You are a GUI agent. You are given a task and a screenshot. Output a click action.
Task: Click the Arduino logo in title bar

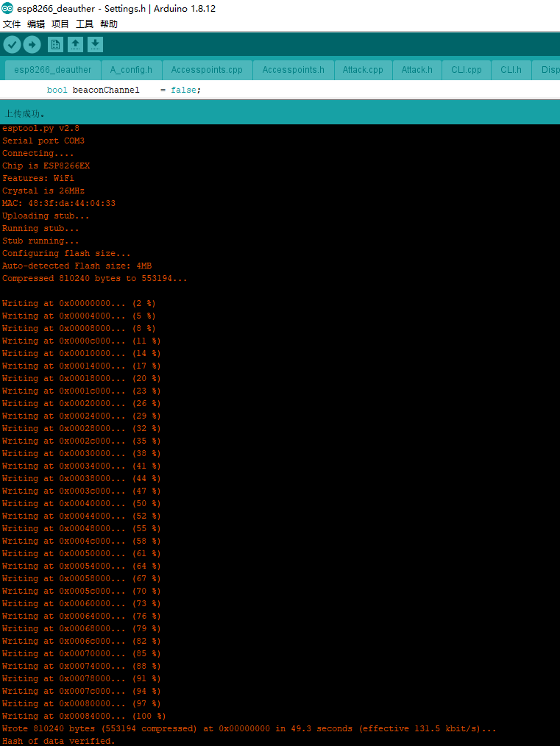click(7, 8)
